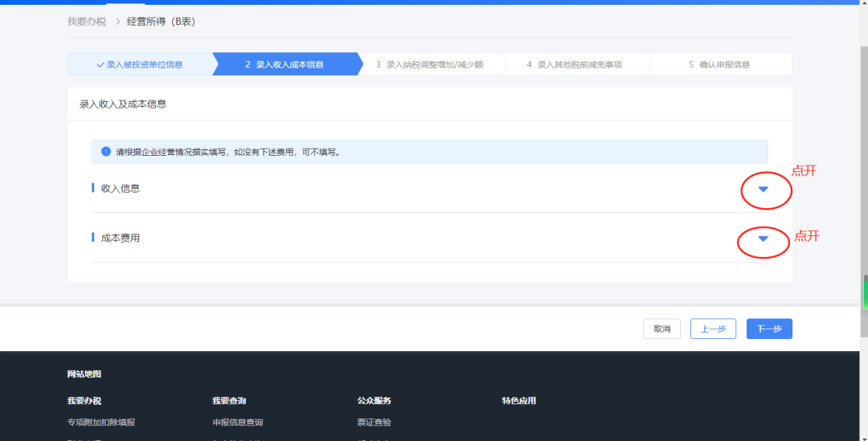868x441 pixels.
Task: Click the breadcrumb chevron separator
Action: pos(117,22)
